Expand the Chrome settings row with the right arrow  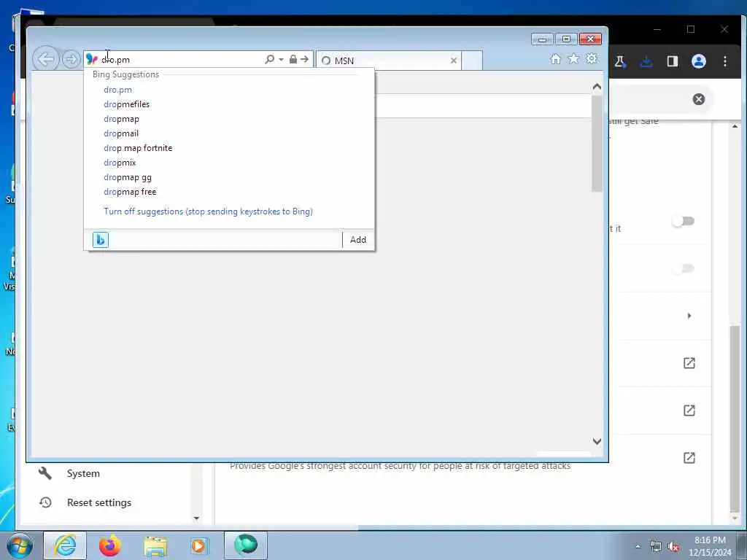(x=689, y=316)
